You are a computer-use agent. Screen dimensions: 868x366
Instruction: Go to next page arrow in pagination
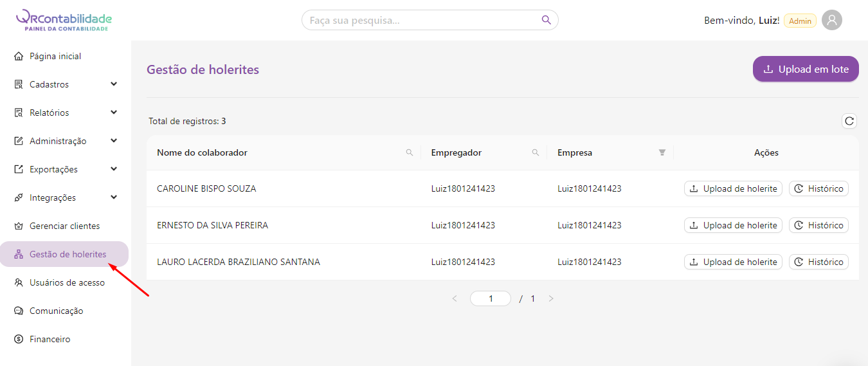pos(551,298)
